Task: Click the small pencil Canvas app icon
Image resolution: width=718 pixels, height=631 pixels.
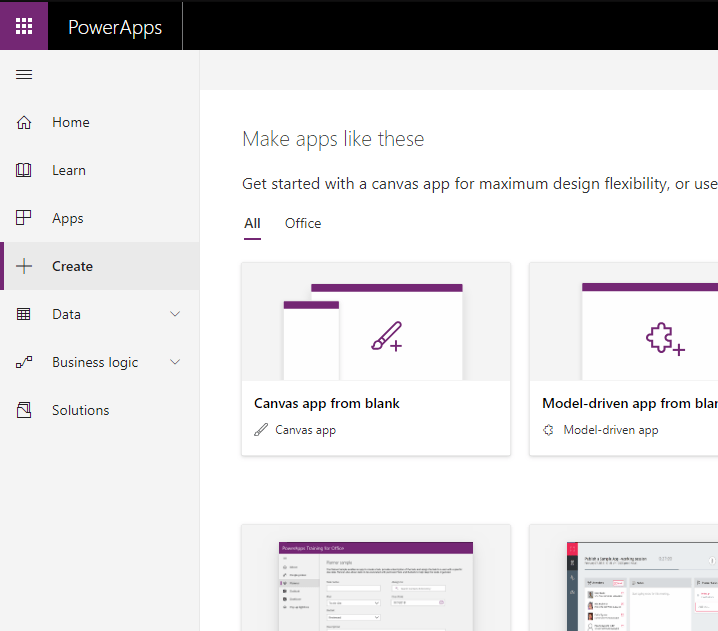Action: [x=261, y=430]
